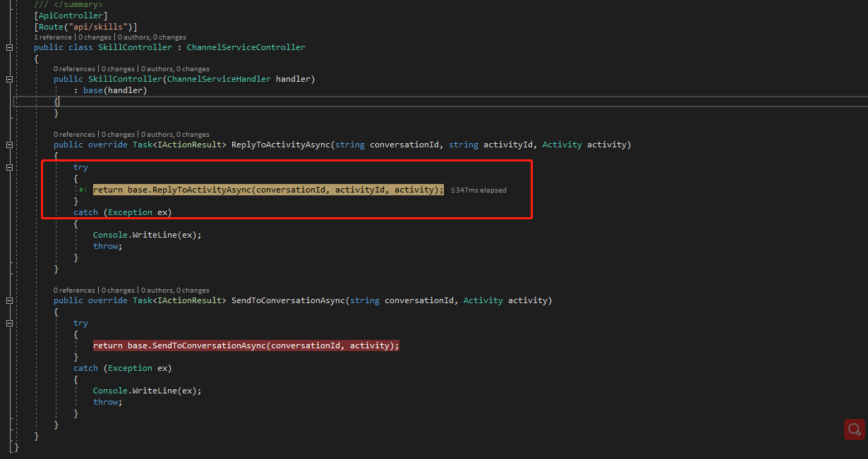Click "0 references" above SendToConversationAsync
This screenshot has width=868, height=459.
click(74, 290)
